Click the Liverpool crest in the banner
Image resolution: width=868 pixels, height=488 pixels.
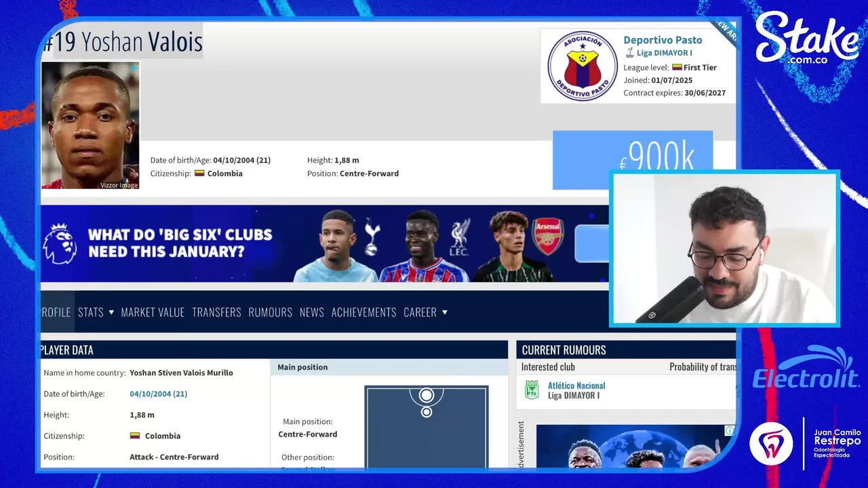[460, 237]
